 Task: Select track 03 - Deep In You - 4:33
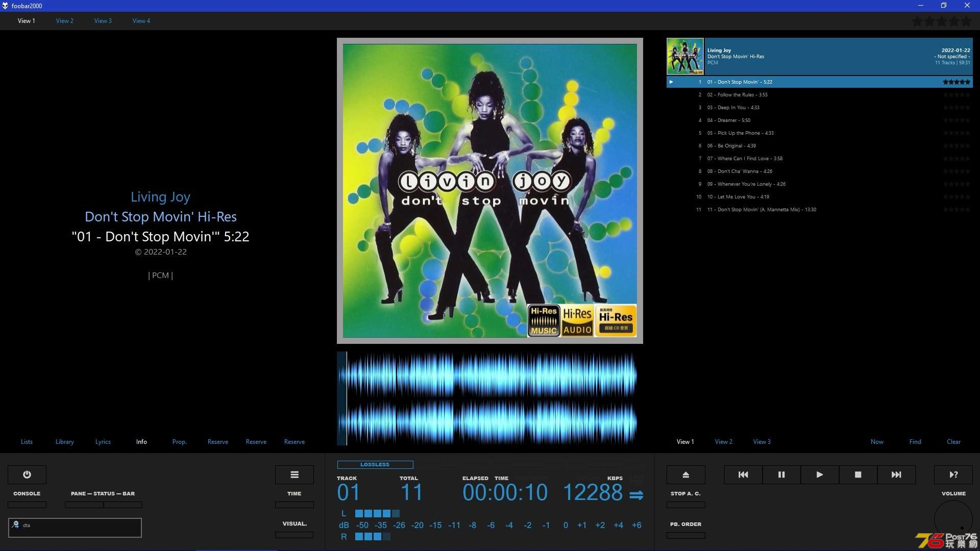819,107
